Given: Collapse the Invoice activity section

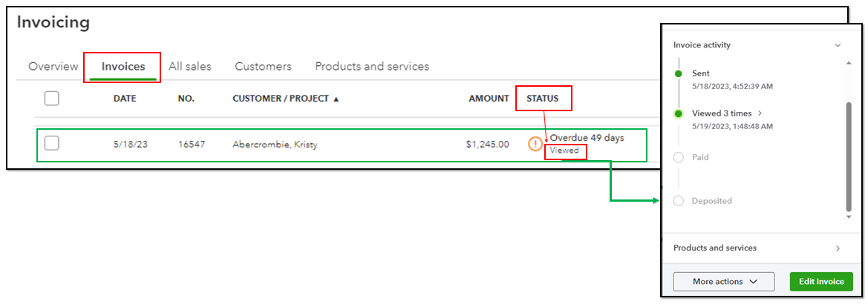Looking at the screenshot, I should 838,45.
